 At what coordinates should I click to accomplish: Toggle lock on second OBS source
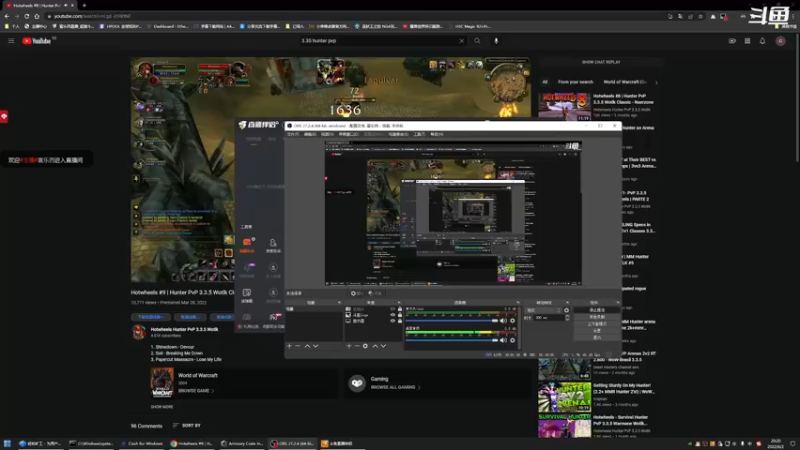399,315
